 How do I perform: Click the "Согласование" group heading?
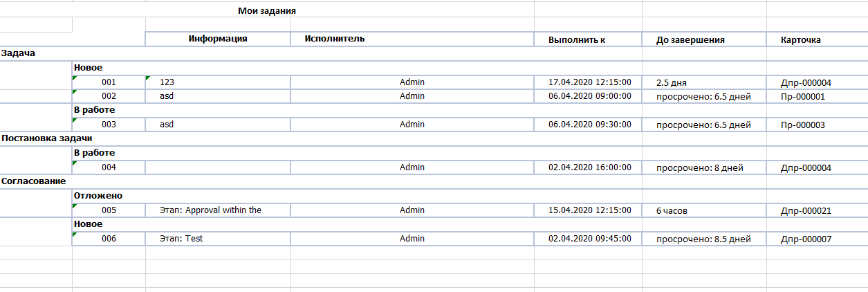point(34,181)
